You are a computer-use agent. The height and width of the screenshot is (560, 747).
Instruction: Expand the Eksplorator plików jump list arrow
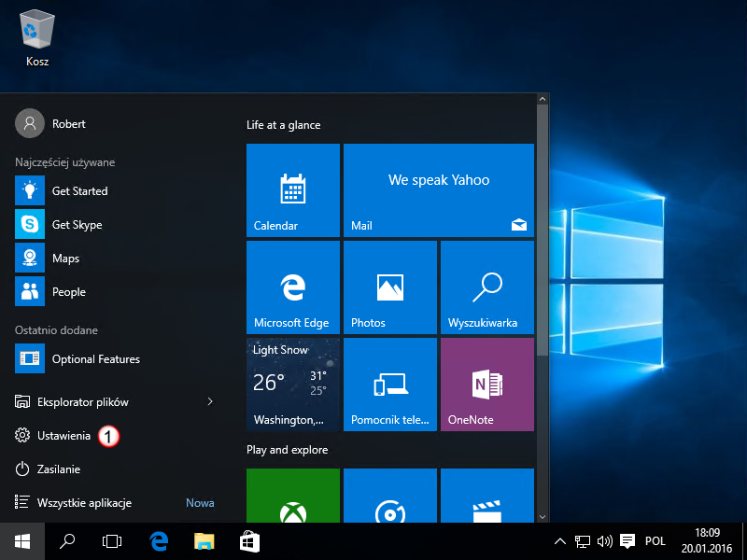(210, 402)
